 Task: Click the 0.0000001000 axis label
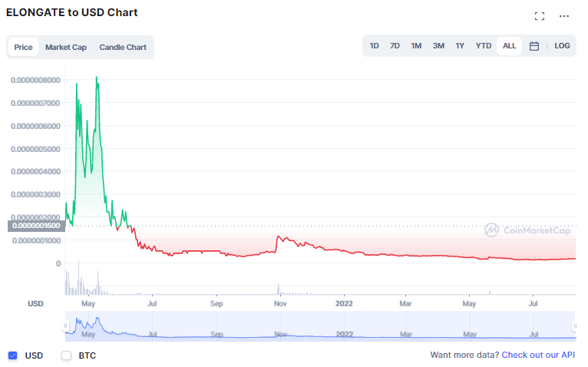pos(36,240)
